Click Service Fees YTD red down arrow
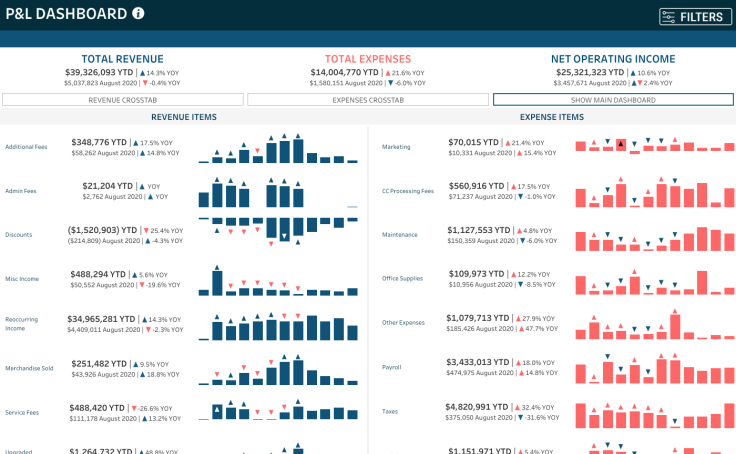This screenshot has width=736, height=454. 131,408
